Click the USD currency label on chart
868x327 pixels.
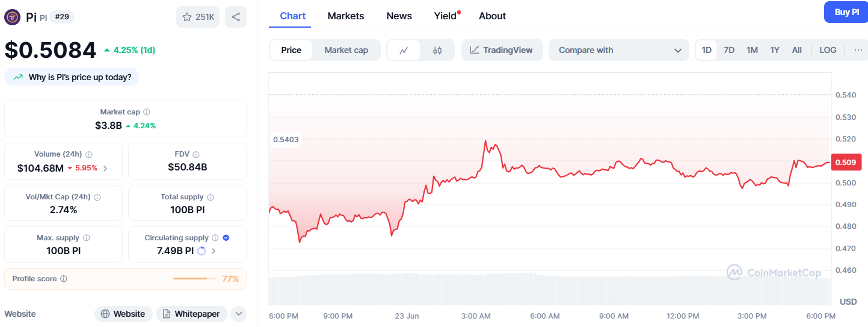pos(848,301)
